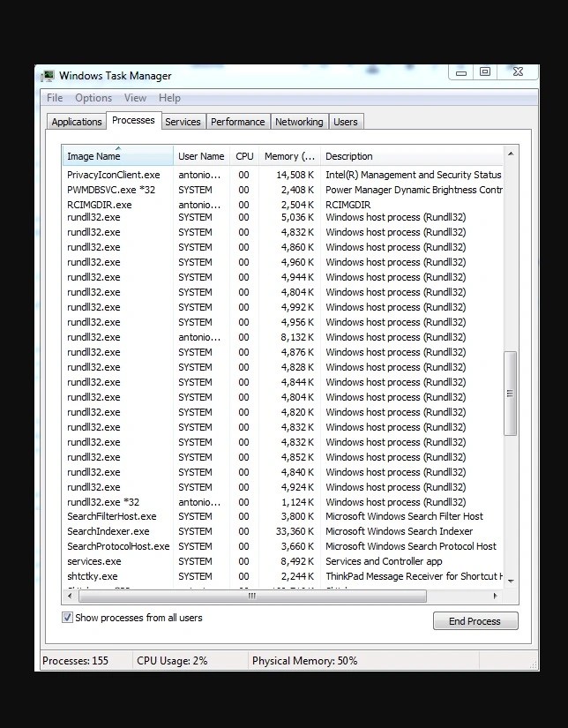Close the Windows Task Manager window
This screenshot has width=568, height=728.
point(518,72)
